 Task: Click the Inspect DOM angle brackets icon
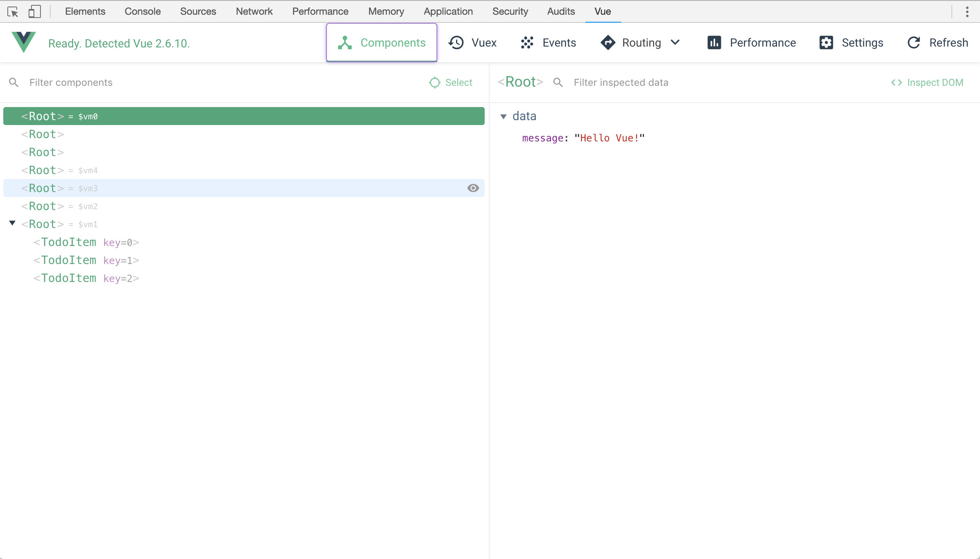(x=896, y=83)
